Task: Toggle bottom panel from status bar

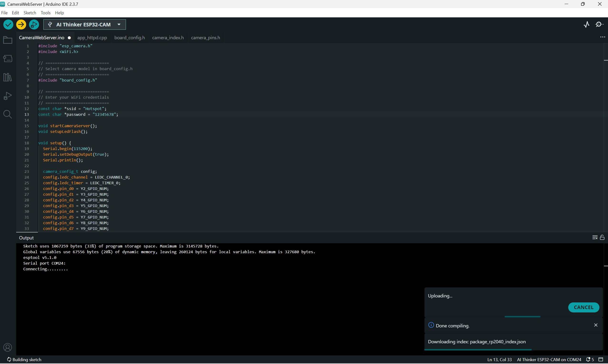Action: 601,359
